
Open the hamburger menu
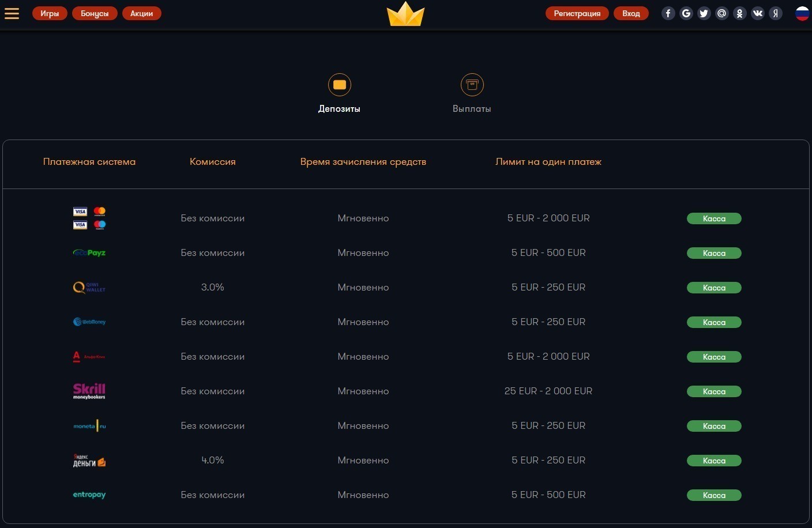pos(12,13)
